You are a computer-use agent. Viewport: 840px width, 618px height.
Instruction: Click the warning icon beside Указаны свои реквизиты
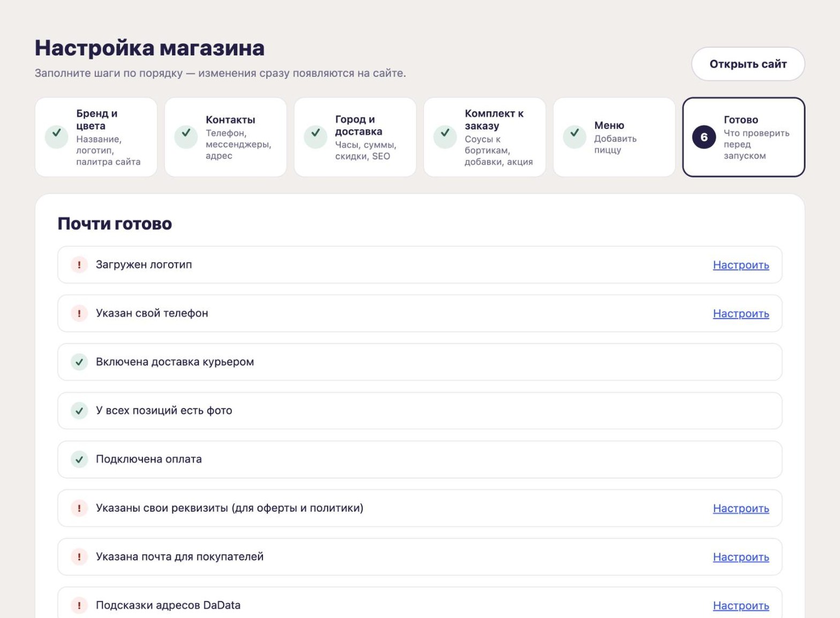coord(79,508)
